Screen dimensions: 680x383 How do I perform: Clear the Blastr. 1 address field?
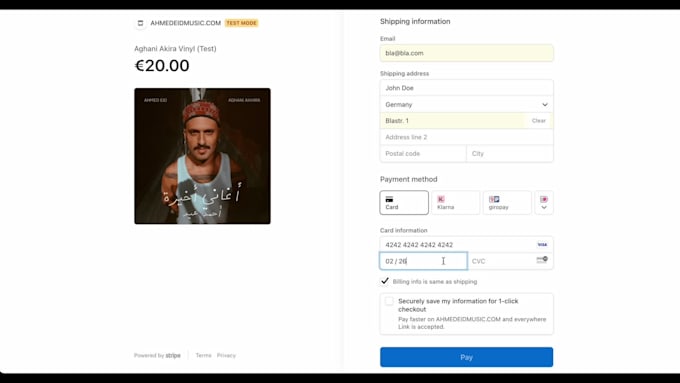[x=539, y=121]
